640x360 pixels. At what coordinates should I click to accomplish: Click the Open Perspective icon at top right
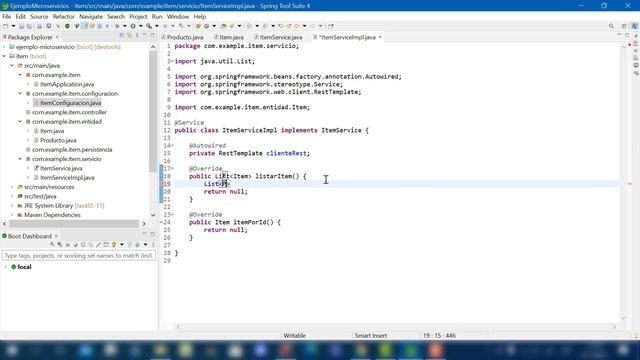624,26
